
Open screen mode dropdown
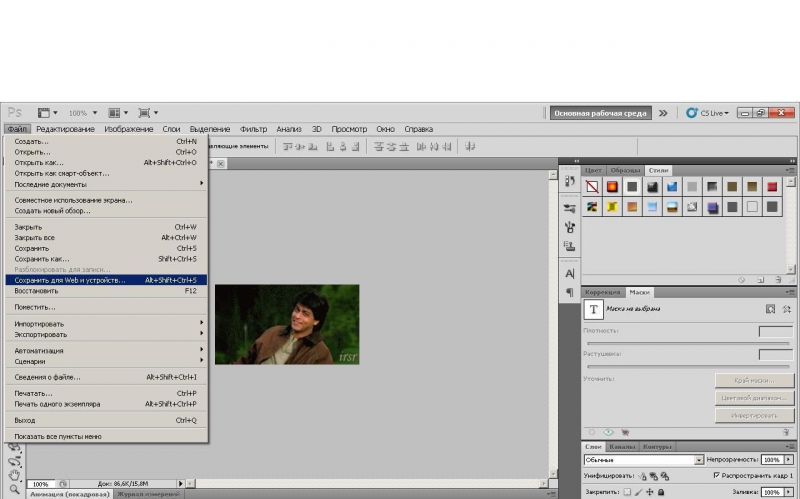pos(148,113)
